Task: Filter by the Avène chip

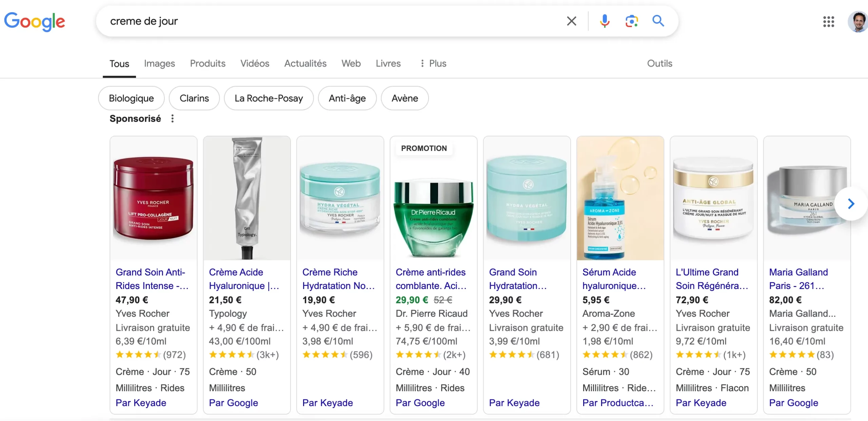Action: pos(405,98)
